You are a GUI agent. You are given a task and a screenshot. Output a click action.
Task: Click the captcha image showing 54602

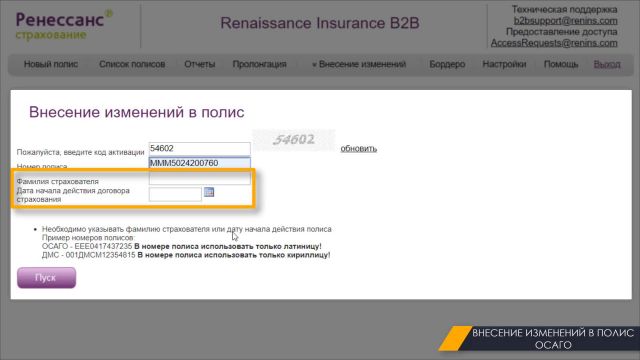coord(294,140)
